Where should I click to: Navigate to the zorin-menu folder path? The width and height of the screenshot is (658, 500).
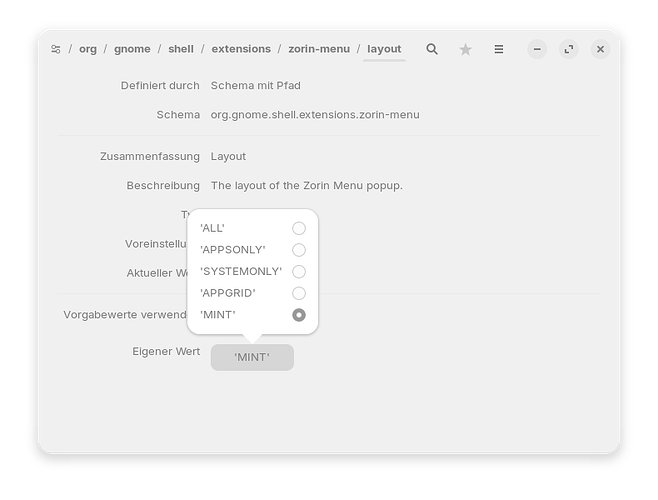(x=318, y=49)
